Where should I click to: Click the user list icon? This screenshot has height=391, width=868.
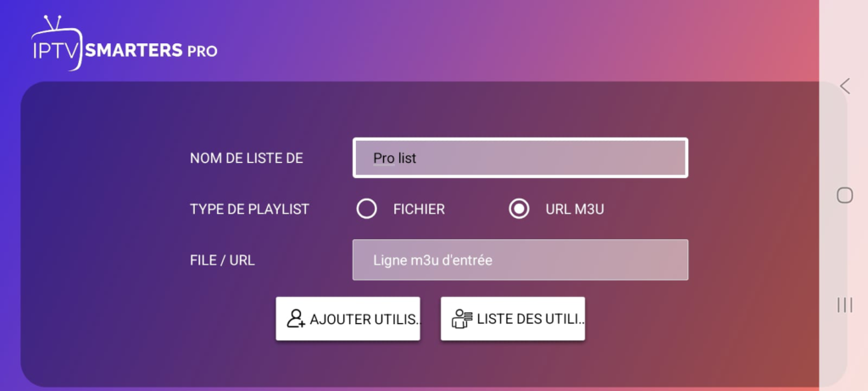462,318
